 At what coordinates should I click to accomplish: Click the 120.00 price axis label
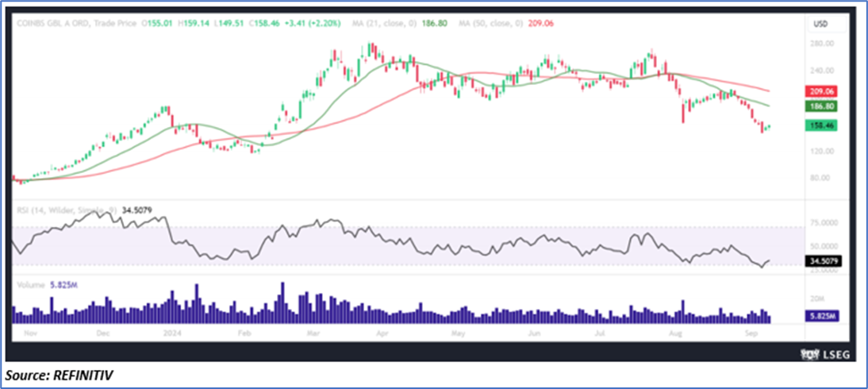click(822, 151)
